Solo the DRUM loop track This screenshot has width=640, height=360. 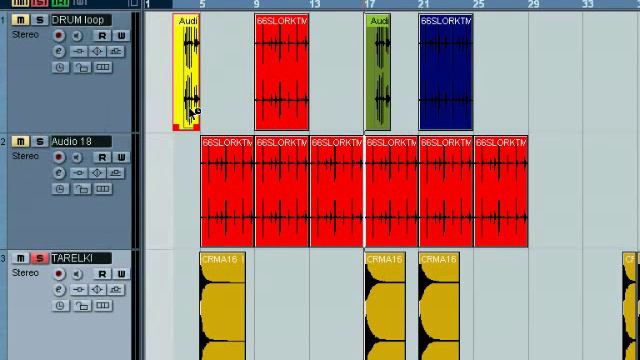40,20
